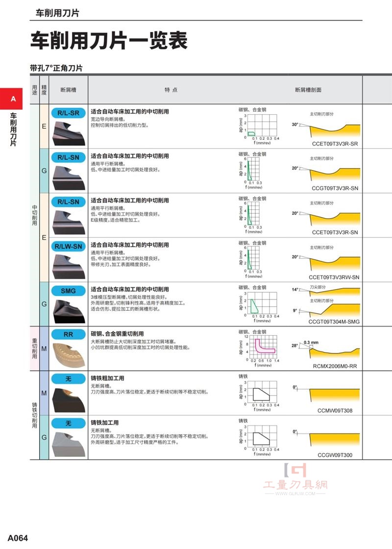Click the top header text '车削用刀片'

click(x=57, y=13)
